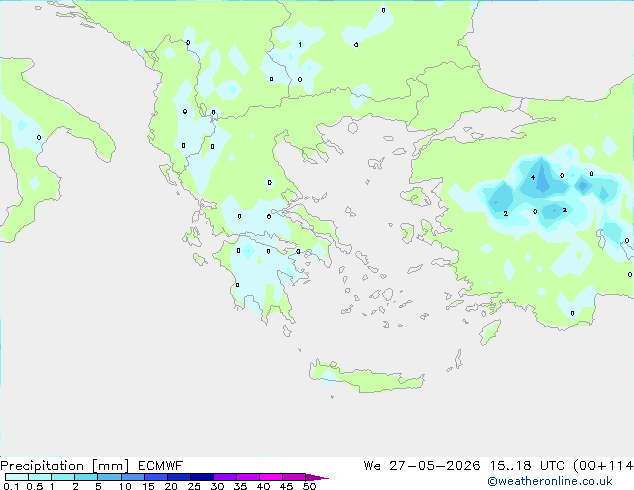Click the '1' precipitation value near Bulgaria
Image resolution: width=634 pixels, height=490 pixels.
pyautogui.click(x=300, y=44)
